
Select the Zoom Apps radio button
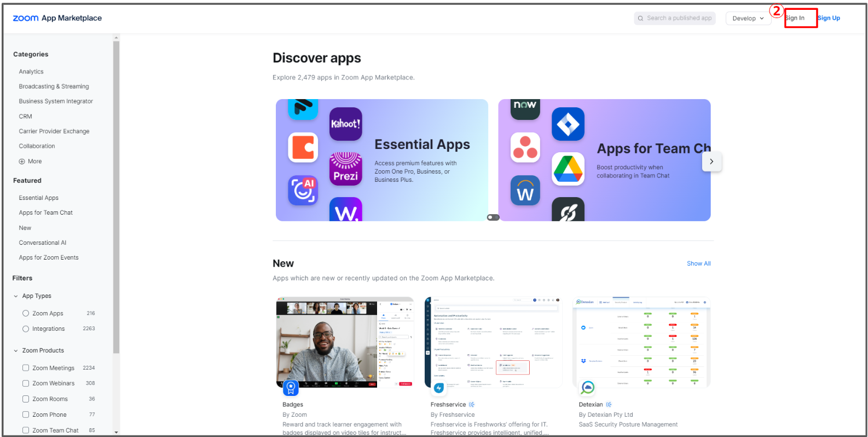(26, 313)
